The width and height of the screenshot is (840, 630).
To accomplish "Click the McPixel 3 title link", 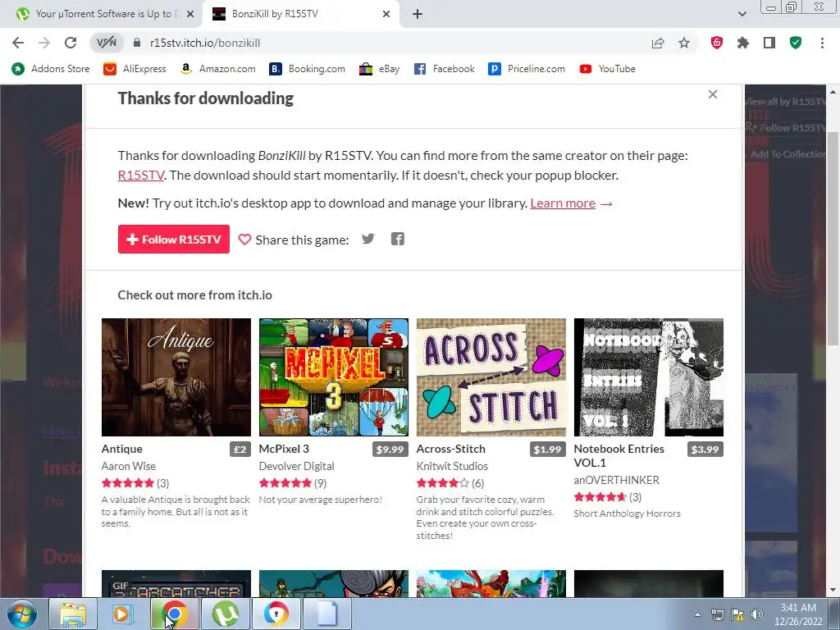I will (x=284, y=449).
